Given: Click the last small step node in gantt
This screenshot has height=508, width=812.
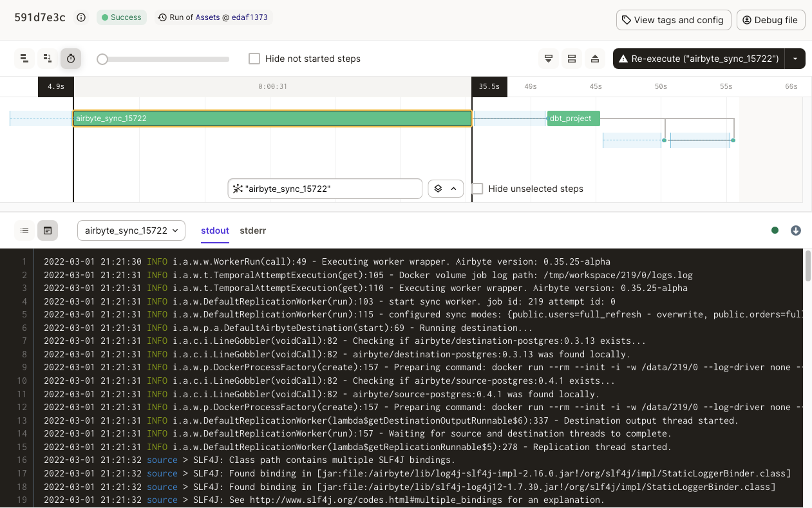Looking at the screenshot, I should (x=733, y=140).
